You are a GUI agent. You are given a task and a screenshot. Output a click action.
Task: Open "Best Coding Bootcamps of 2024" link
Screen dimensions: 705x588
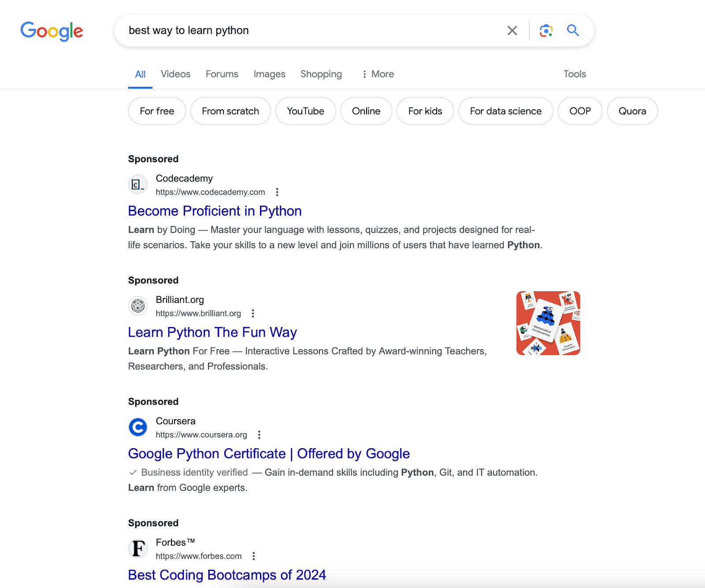coord(227,575)
